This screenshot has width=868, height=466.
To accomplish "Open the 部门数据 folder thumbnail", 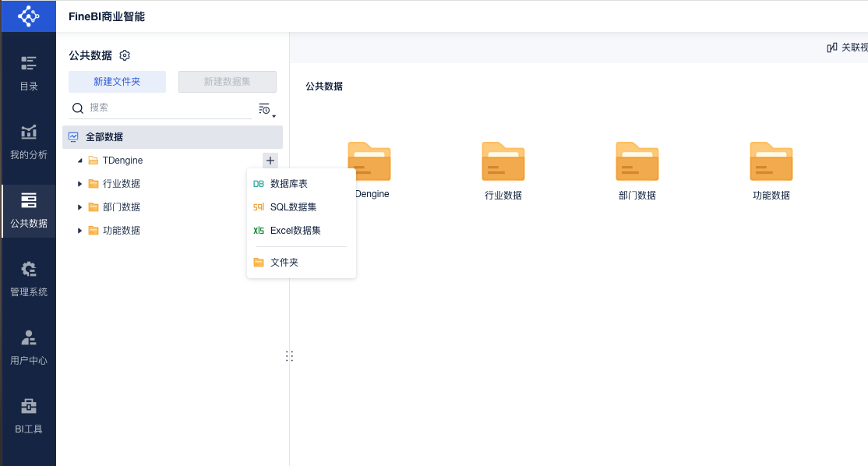I will 637,161.
